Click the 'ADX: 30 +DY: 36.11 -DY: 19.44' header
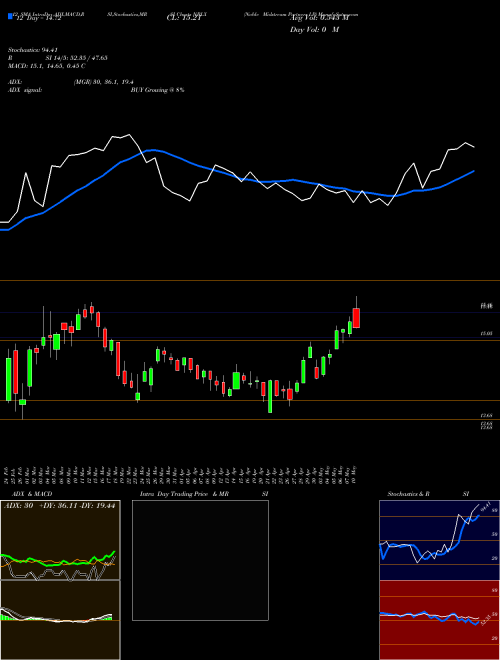The height and width of the screenshot is (660, 500). click(59, 506)
